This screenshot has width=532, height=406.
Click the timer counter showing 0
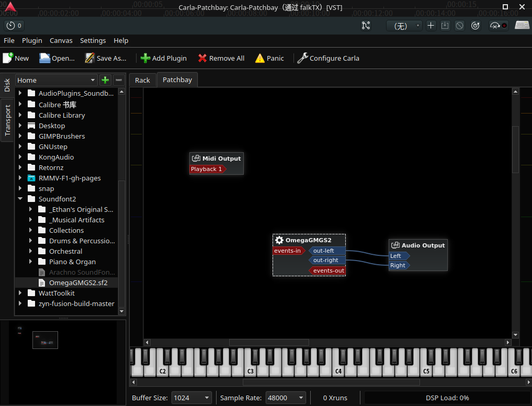click(14, 26)
